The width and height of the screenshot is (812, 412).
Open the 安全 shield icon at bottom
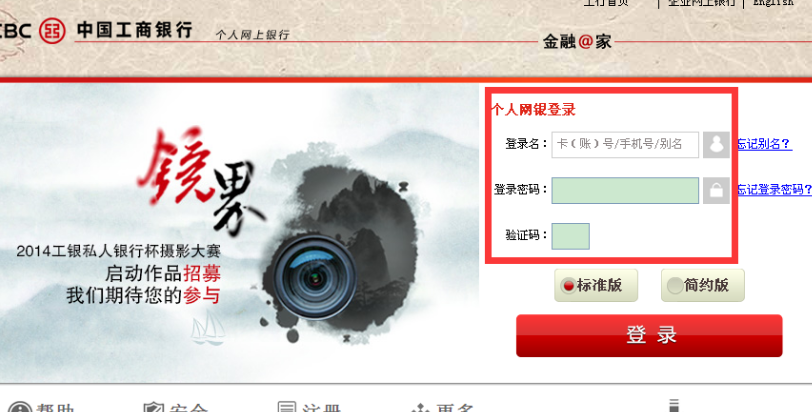pyautogui.click(x=154, y=408)
